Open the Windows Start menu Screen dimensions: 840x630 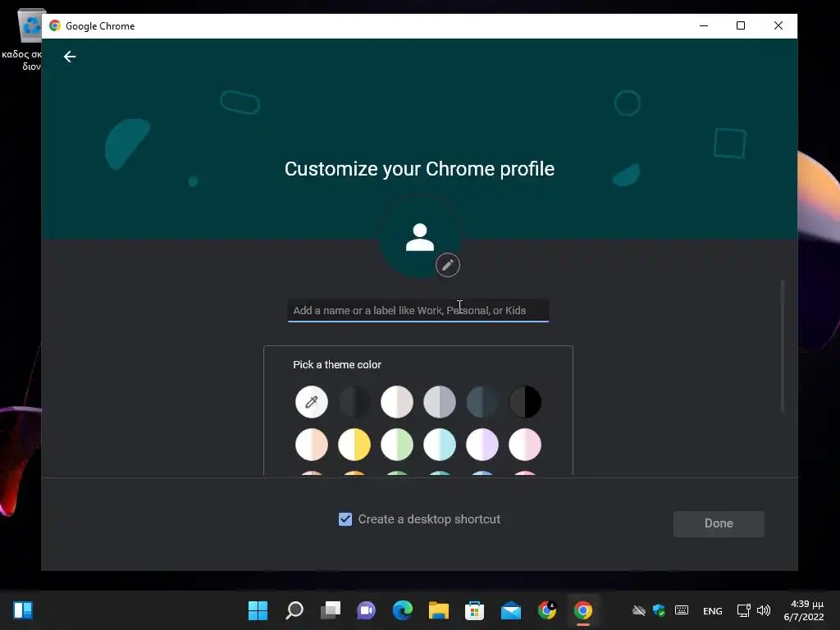coord(258,610)
